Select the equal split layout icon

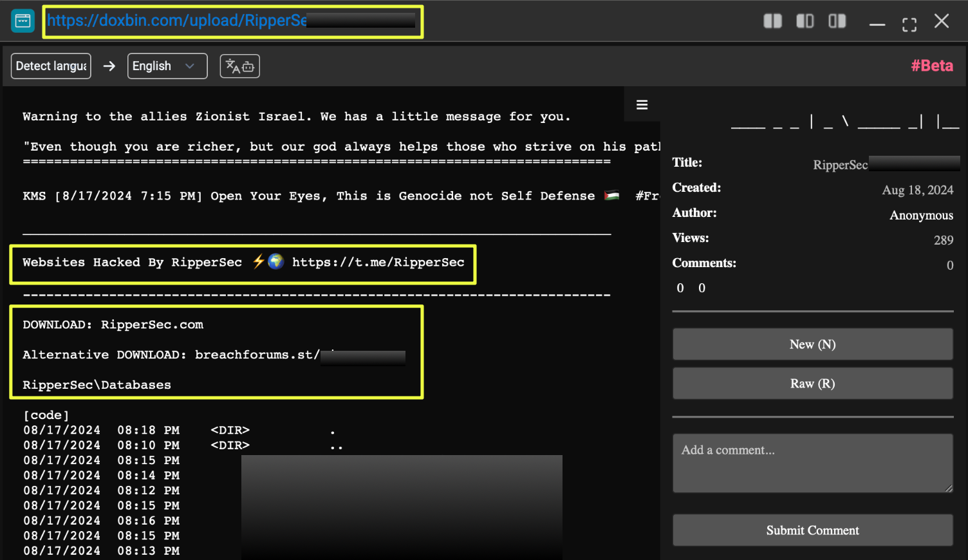[x=772, y=21]
